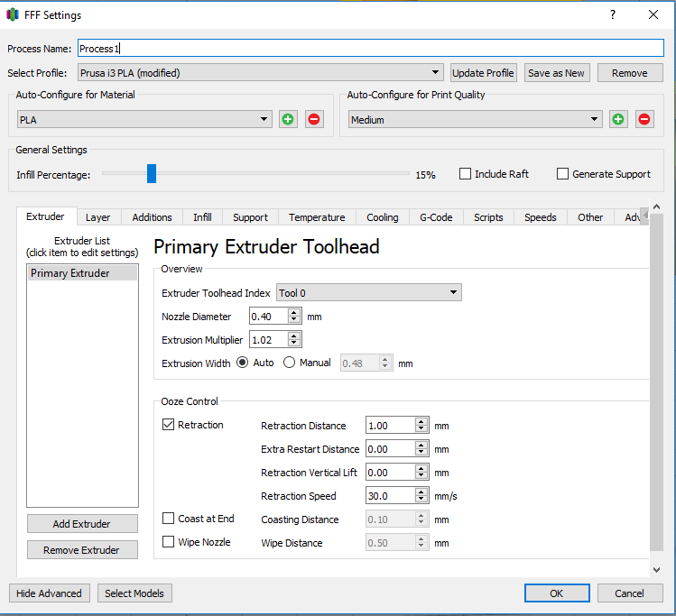
Task: Switch to the Extruder tab
Action: tap(45, 216)
